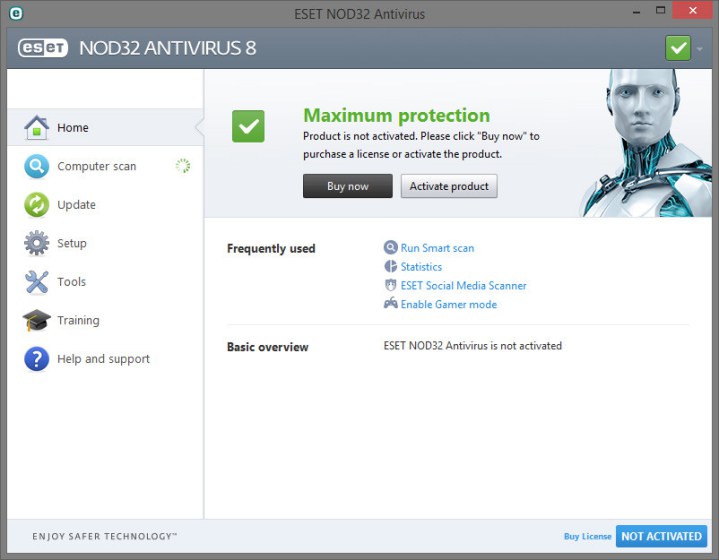Screen dimensions: 719x560
Task: Click the Setup gear icon
Action: click(x=37, y=243)
